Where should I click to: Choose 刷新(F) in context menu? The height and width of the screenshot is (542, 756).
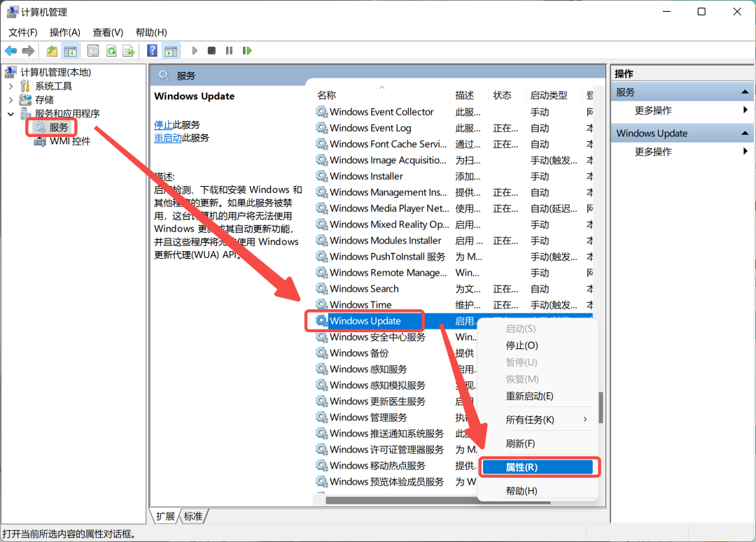[x=538, y=443]
